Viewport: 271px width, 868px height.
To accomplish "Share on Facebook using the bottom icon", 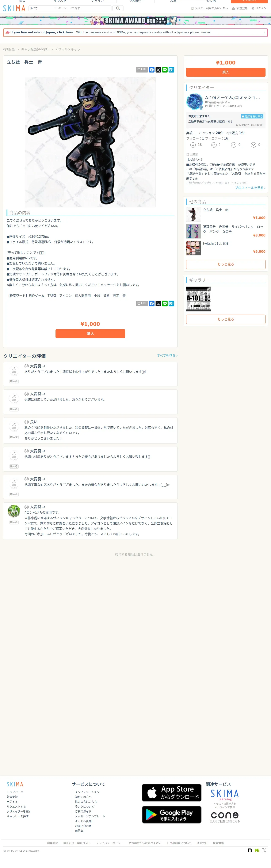I will 152,303.
